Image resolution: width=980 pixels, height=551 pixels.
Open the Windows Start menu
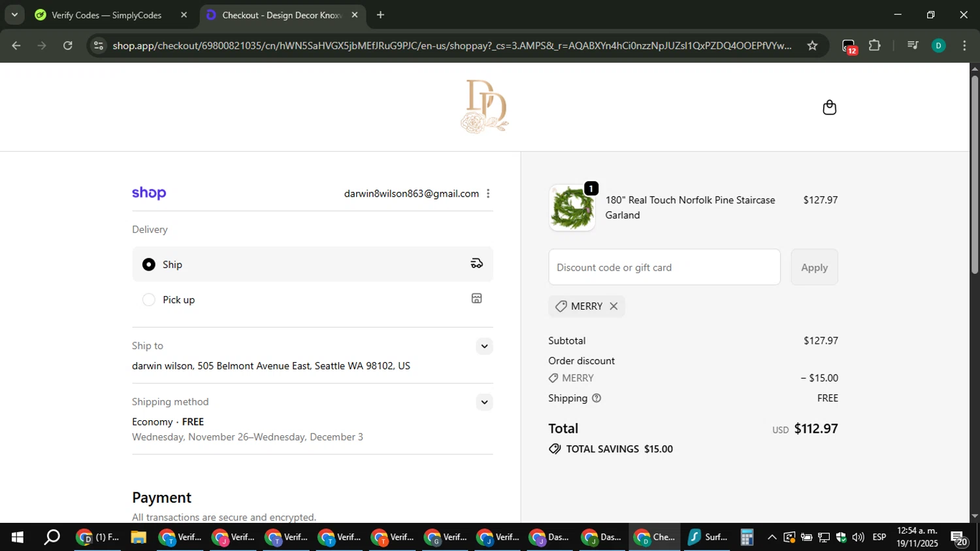(x=17, y=537)
